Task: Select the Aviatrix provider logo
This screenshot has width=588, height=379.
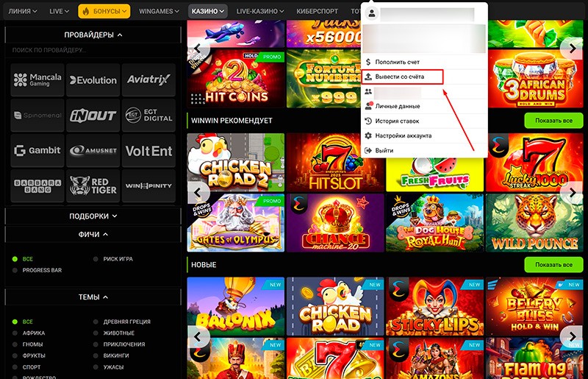Action: pyautogui.click(x=148, y=79)
